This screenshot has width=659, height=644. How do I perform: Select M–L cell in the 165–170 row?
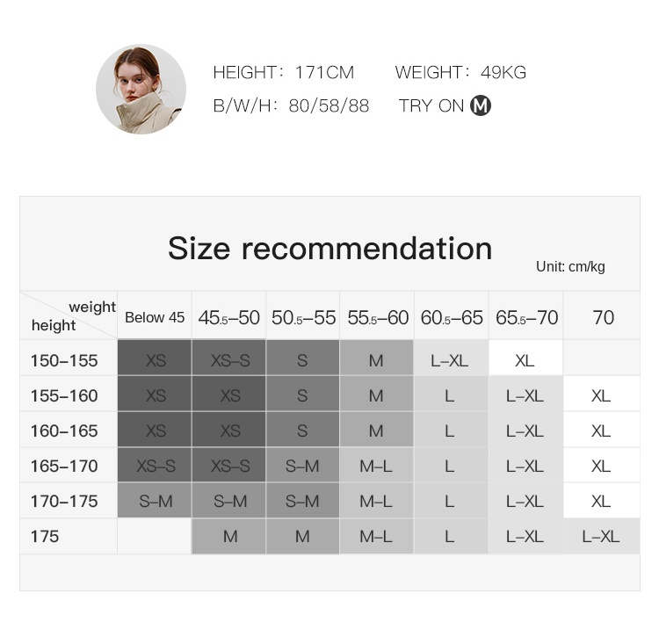[x=377, y=465]
